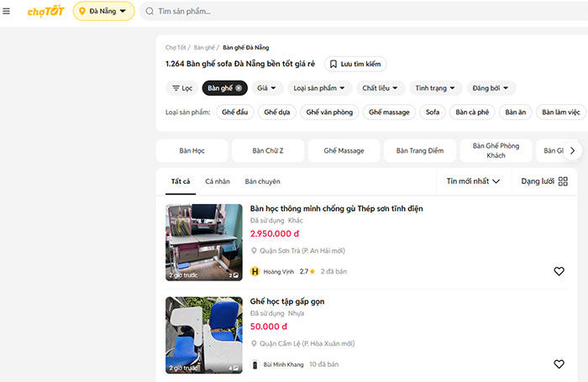
Task: Select the Bàn cà phê chip
Action: coord(472,113)
